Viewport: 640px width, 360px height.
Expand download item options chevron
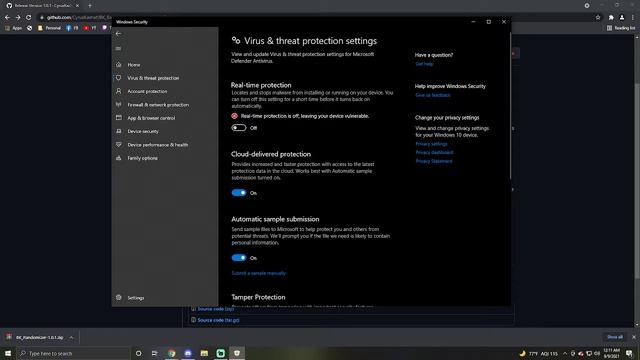coord(71,337)
